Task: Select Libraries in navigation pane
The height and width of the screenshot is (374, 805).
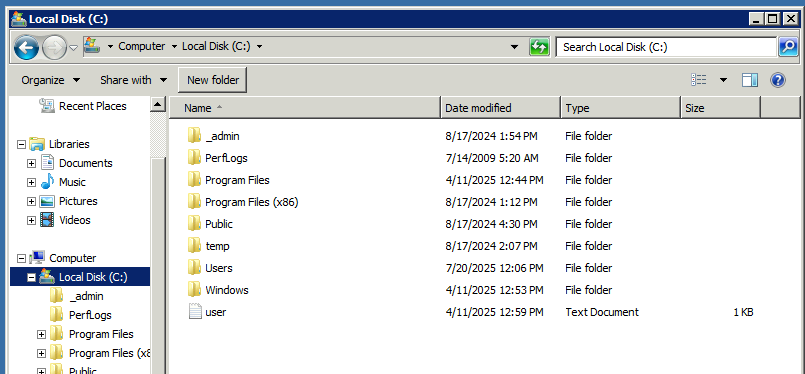Action: pos(69,144)
